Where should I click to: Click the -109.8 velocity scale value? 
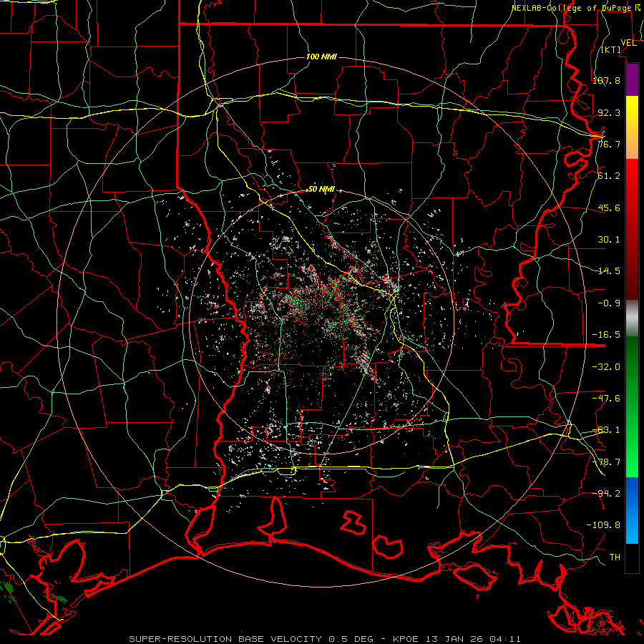coord(603,525)
